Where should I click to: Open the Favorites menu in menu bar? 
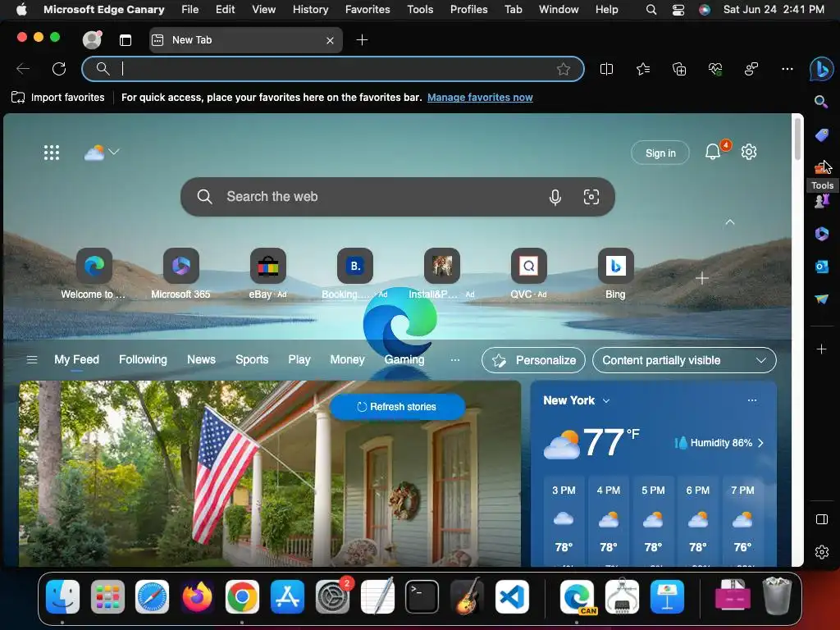367,9
